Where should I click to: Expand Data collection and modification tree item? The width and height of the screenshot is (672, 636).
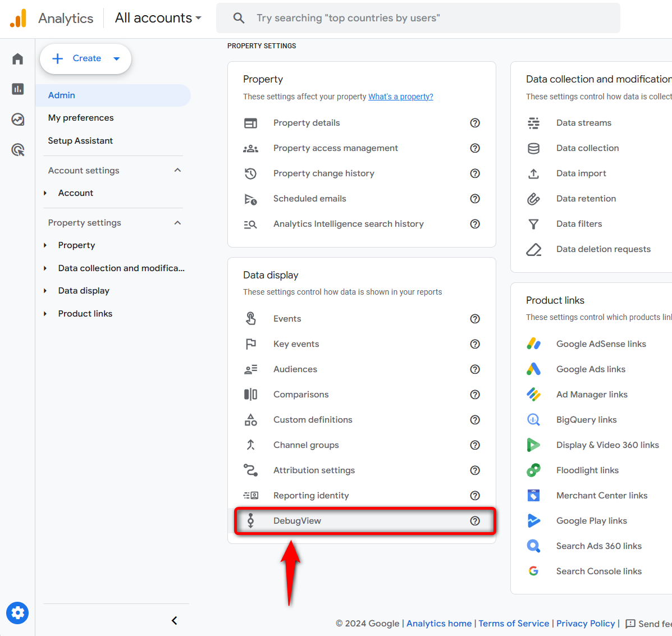[45, 268]
